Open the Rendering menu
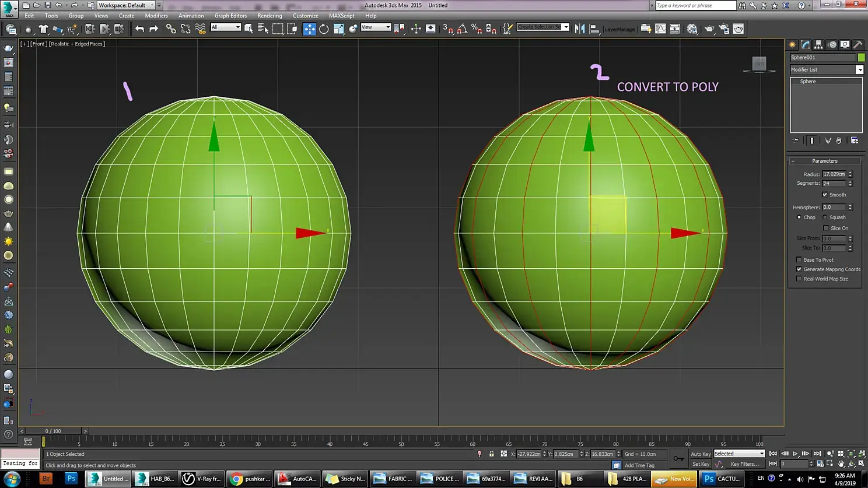The height and width of the screenshot is (488, 868). [x=269, y=16]
